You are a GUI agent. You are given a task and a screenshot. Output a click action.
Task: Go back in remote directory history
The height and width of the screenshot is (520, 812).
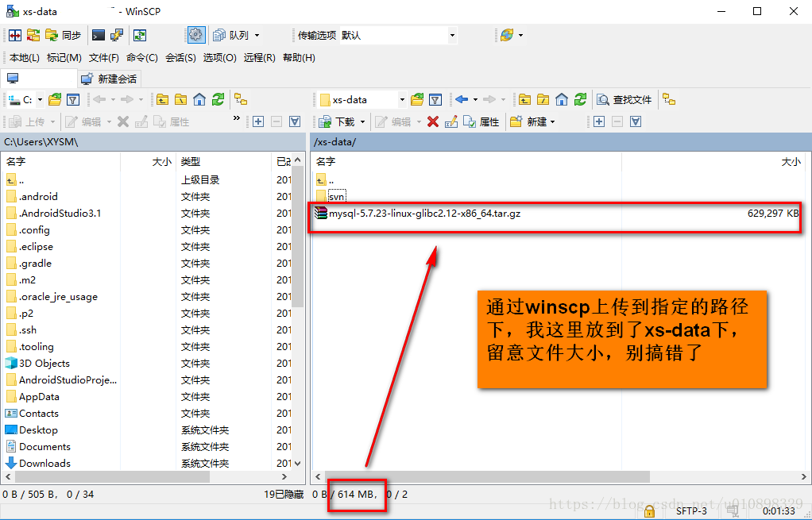(462, 99)
